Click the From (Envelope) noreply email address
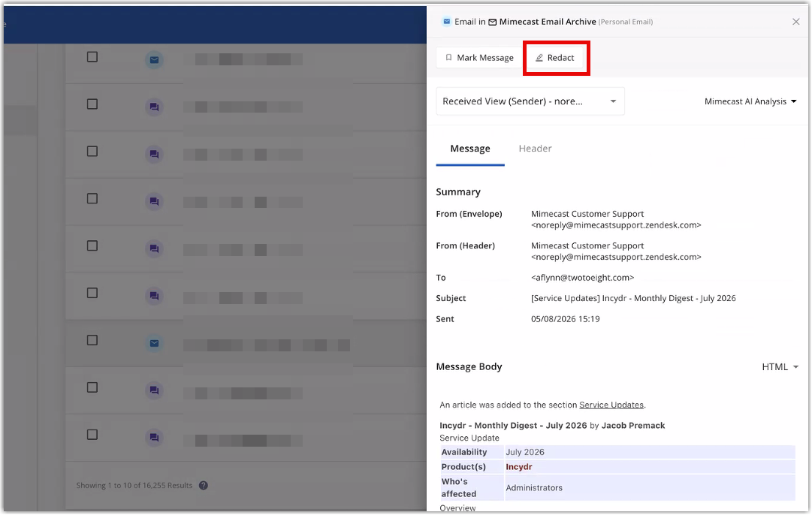This screenshot has height=515, width=812. coord(616,225)
